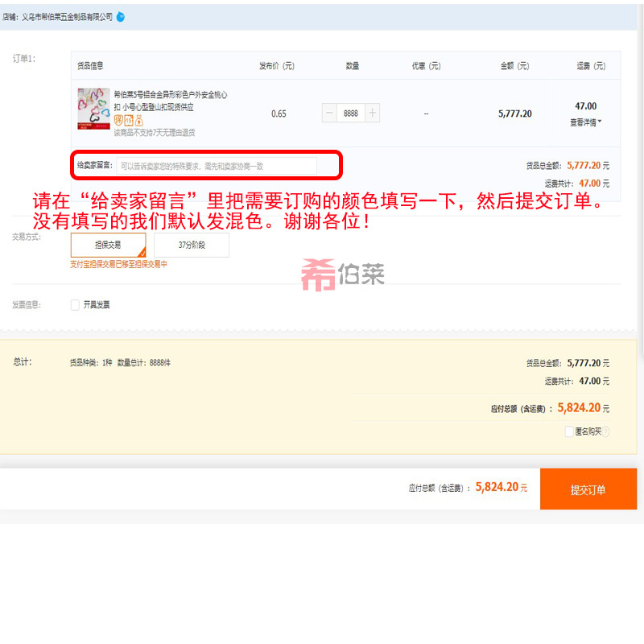The image size is (644, 644).
Task: Select the 担保交易 payment option
Action: click(x=109, y=244)
